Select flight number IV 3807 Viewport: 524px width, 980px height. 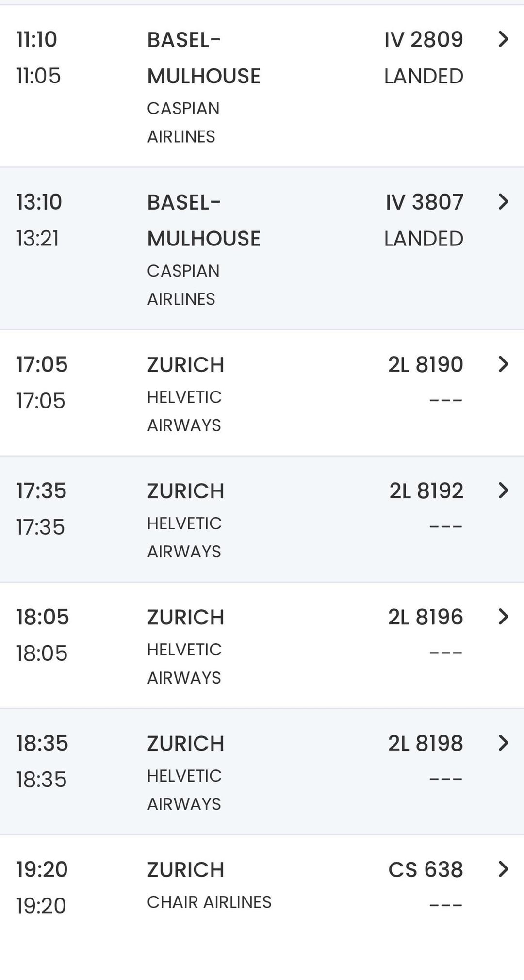pyautogui.click(x=425, y=202)
